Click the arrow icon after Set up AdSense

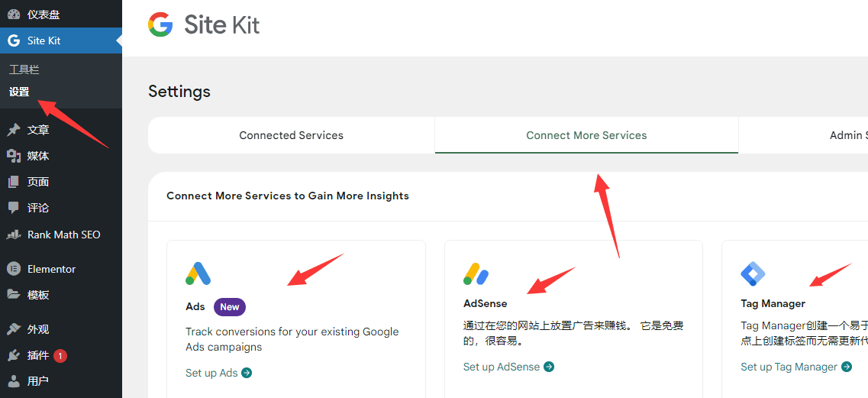click(x=549, y=367)
